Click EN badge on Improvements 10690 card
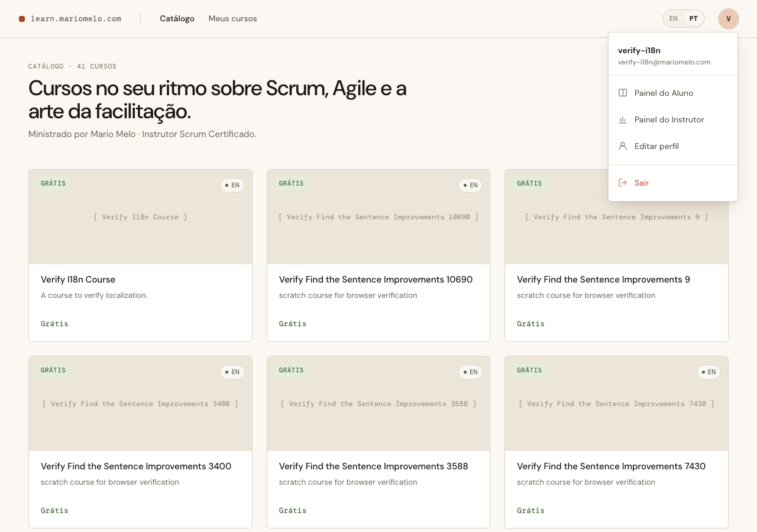757x532 pixels. (470, 186)
